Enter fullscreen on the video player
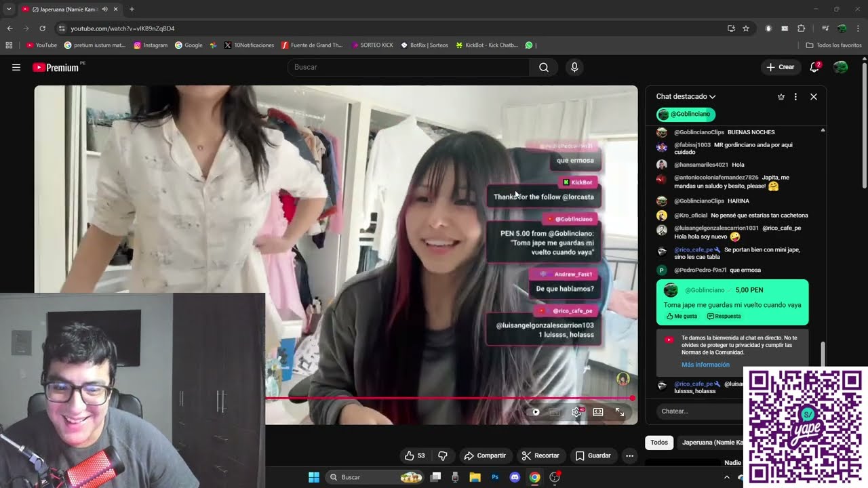Screen dimensions: 868x488 pyautogui.click(x=620, y=412)
